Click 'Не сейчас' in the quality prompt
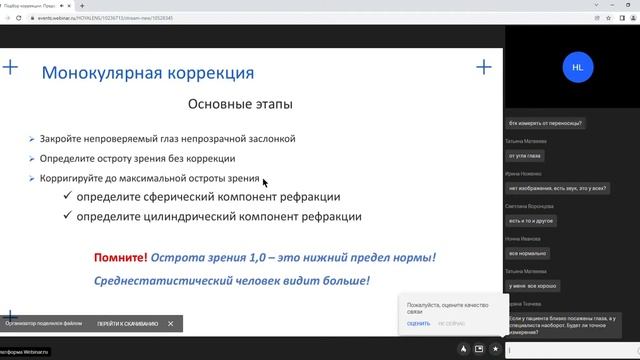Viewport: 640px width, 360px height. [451, 323]
